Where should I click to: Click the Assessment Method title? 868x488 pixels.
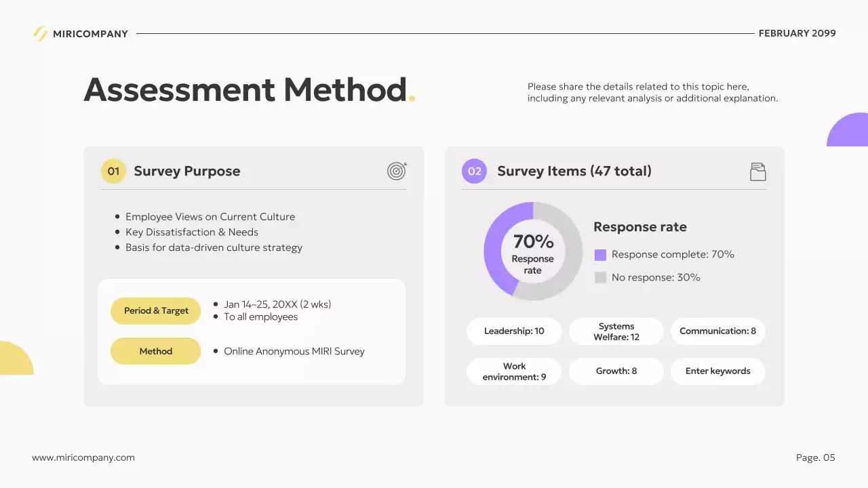(x=245, y=90)
